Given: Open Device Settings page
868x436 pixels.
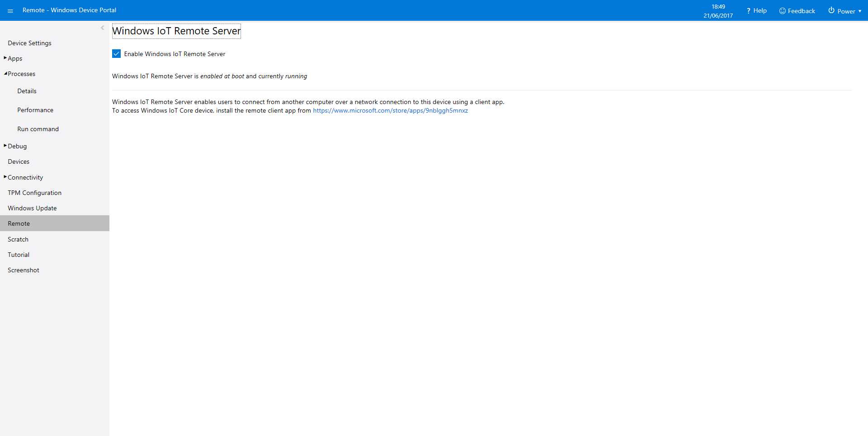Looking at the screenshot, I should 29,43.
